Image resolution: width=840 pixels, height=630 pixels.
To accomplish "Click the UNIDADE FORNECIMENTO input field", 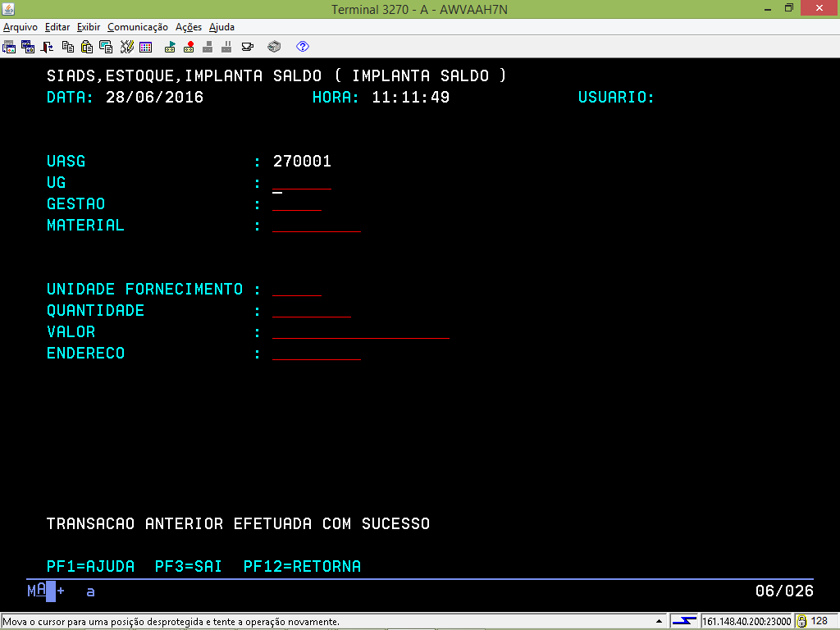I will click(x=297, y=290).
